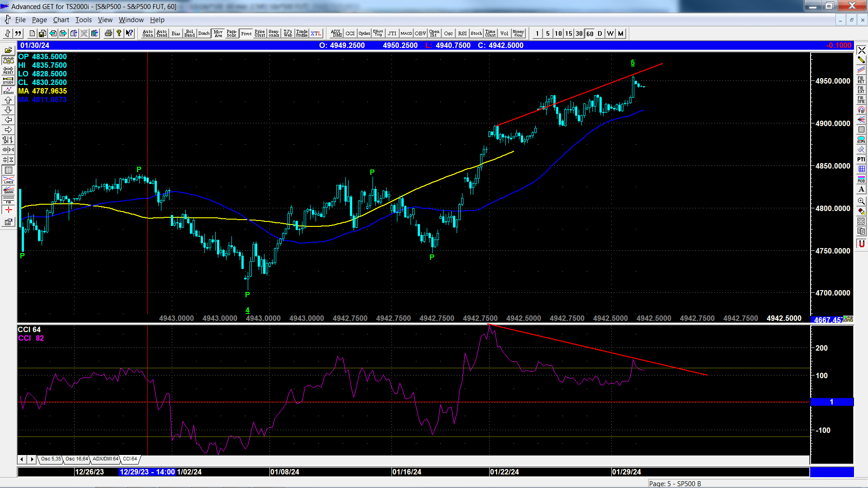
Task: Toggle the MACD indicator button
Action: coord(406,33)
